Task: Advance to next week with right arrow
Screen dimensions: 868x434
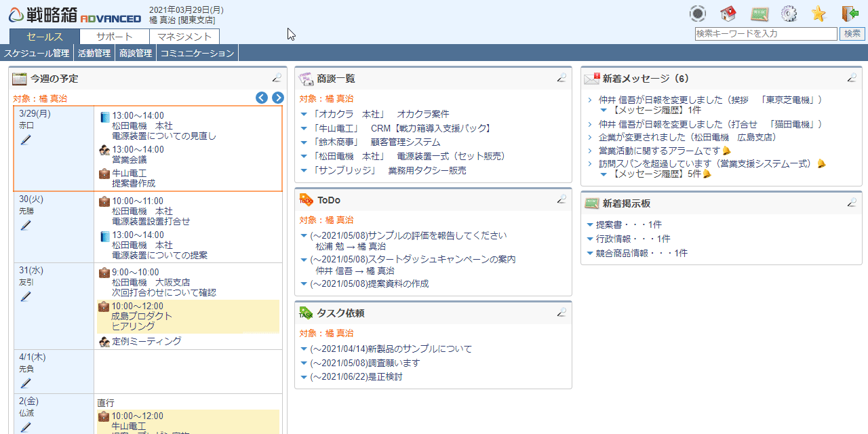Action: (x=277, y=98)
